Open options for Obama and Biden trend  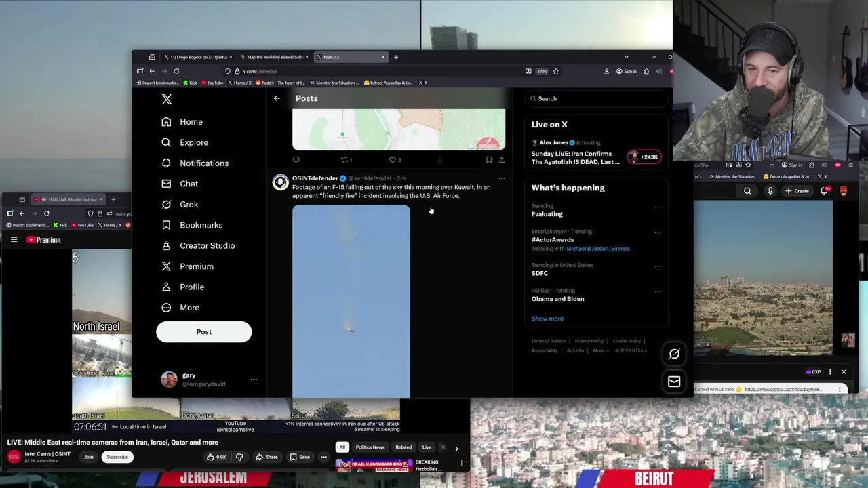(658, 291)
